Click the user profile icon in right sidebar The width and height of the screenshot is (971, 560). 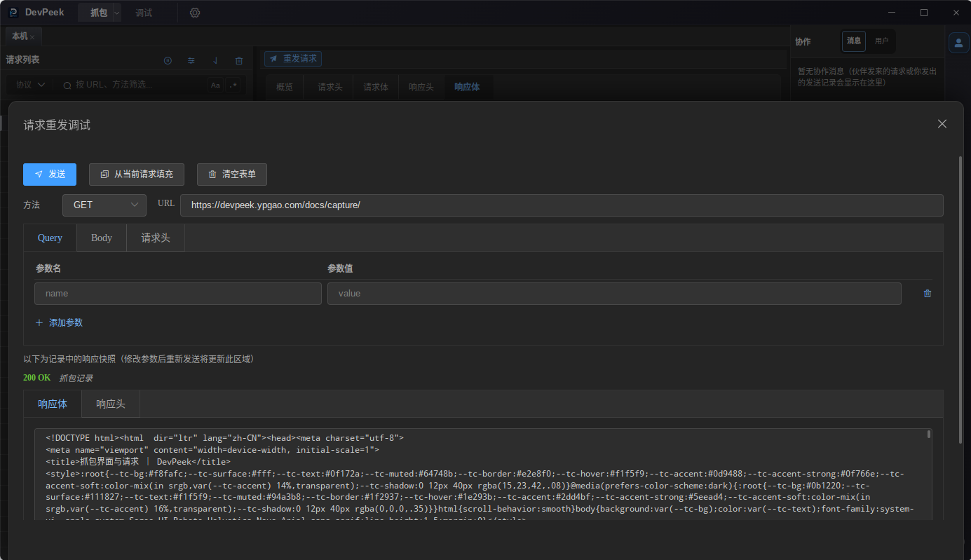(x=958, y=43)
